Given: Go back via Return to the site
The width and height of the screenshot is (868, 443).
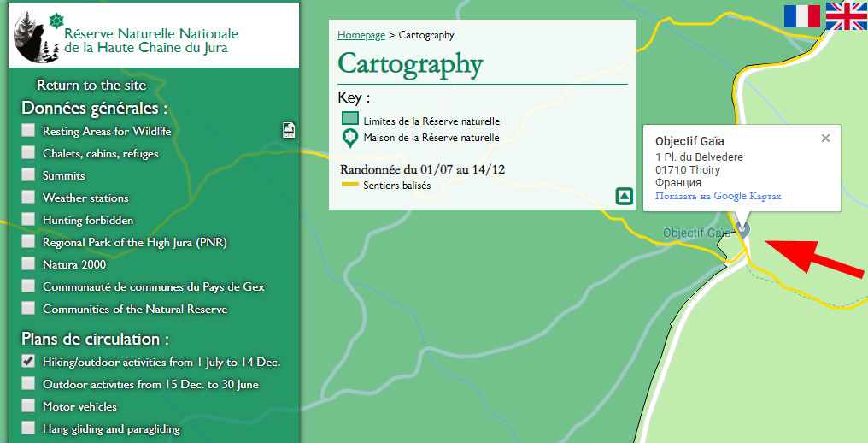Looking at the screenshot, I should pos(91,85).
